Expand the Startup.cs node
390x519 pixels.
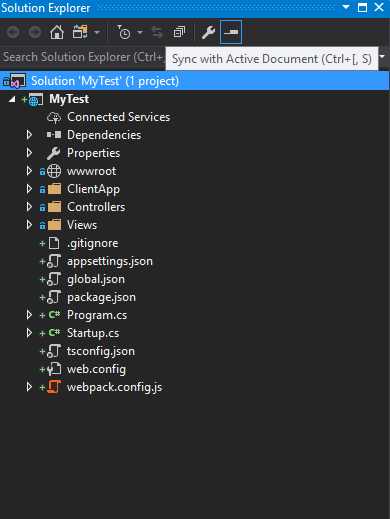coord(29,333)
